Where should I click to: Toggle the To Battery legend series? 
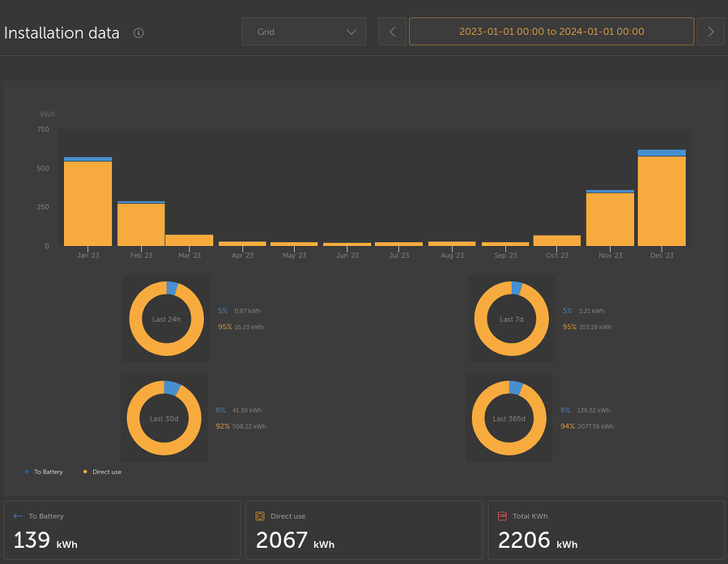click(44, 472)
